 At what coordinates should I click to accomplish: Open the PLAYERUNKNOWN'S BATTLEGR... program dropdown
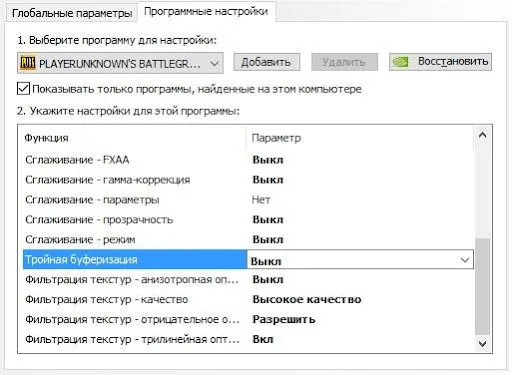[120, 63]
